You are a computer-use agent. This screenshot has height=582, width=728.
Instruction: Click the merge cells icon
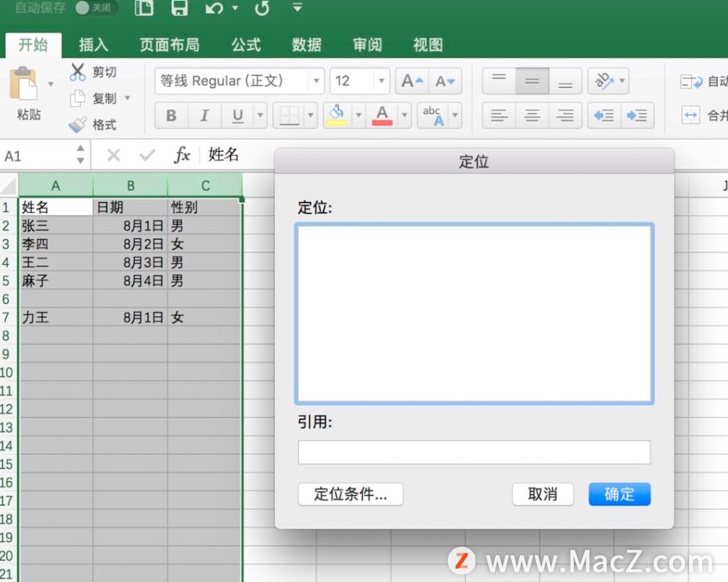click(x=691, y=114)
